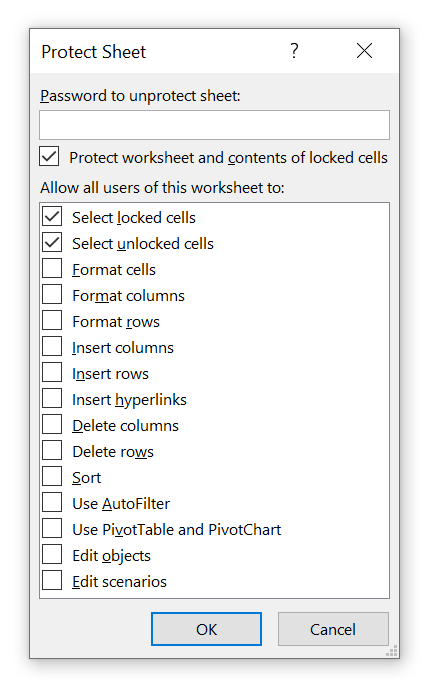Tick the Format rows checkbox
Image resolution: width=432 pixels, height=688 pixels.
[52, 320]
